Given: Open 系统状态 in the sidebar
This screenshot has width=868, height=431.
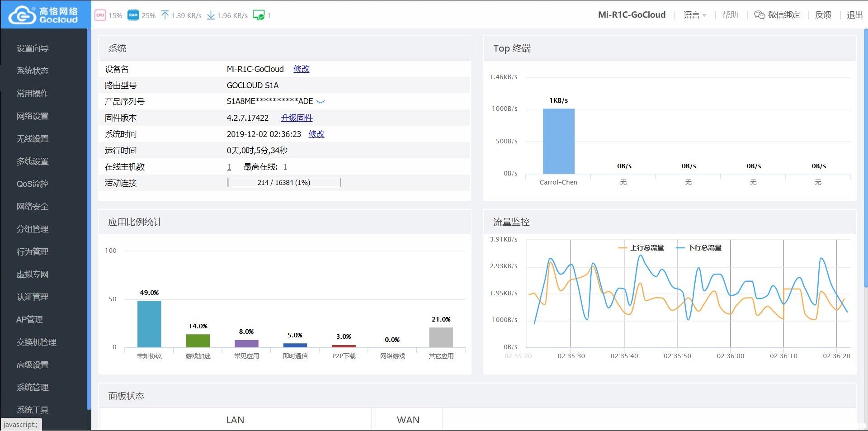Looking at the screenshot, I should click(x=33, y=71).
